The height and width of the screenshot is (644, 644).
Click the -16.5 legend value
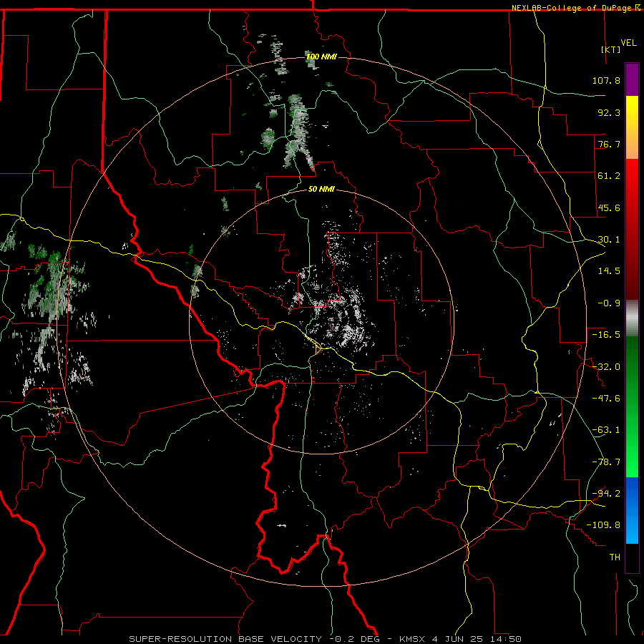pos(606,335)
